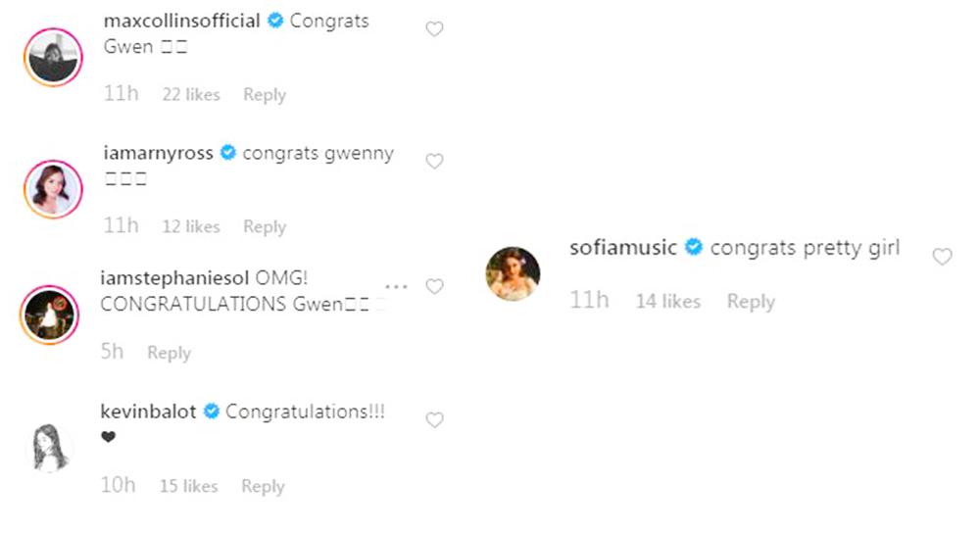The image size is (980, 535).
Task: Tap heart on iamstephaniesol's comment
Action: (434, 286)
